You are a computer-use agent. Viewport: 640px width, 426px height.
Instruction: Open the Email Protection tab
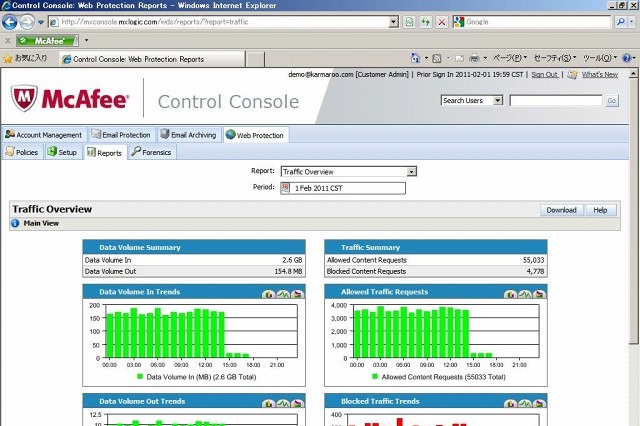coord(121,135)
